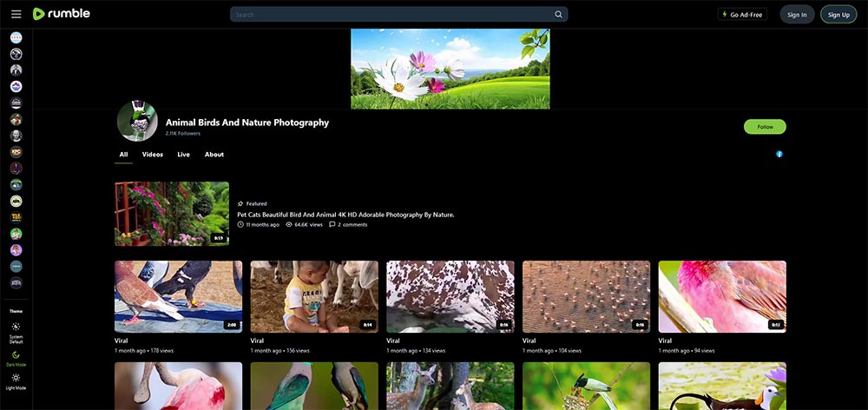Viewport: 868px width, 410px height.
Task: Click the clock icon beside 11 months ago
Action: coord(240,224)
